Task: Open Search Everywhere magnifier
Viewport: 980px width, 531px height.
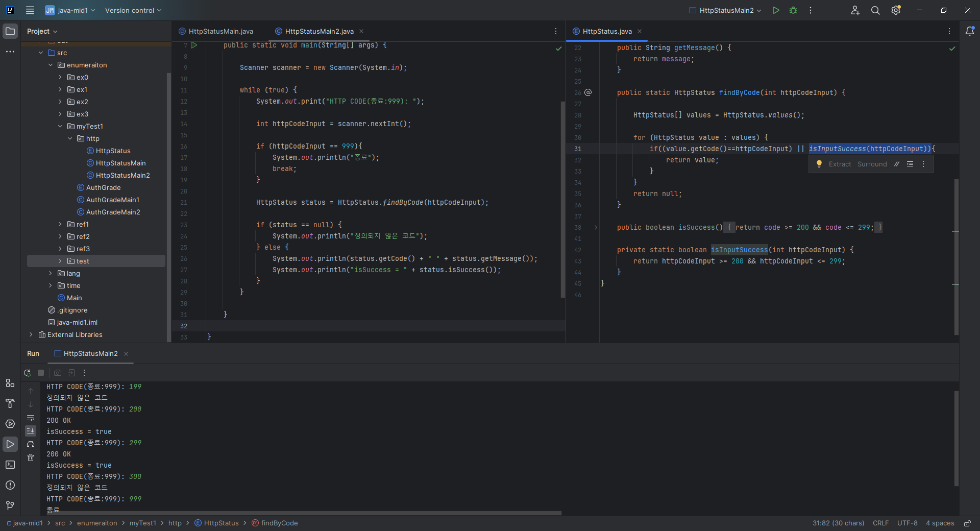Action: pos(875,10)
